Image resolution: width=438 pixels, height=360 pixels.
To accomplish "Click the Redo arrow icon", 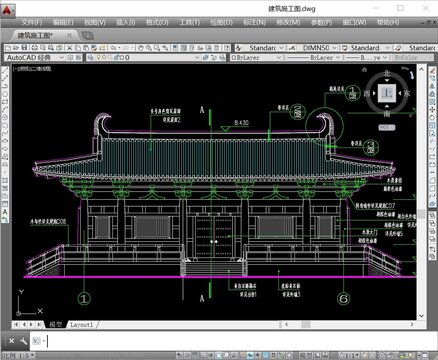I will tap(125, 48).
